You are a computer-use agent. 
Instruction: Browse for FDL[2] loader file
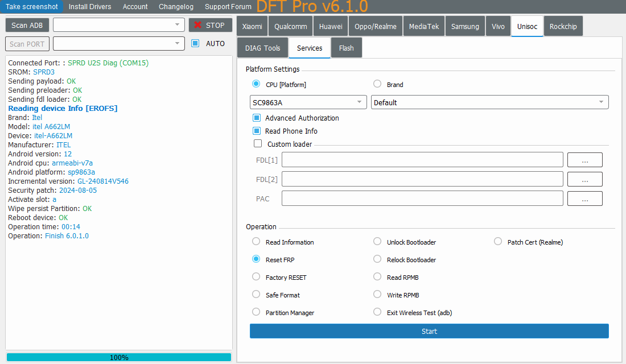click(x=584, y=179)
